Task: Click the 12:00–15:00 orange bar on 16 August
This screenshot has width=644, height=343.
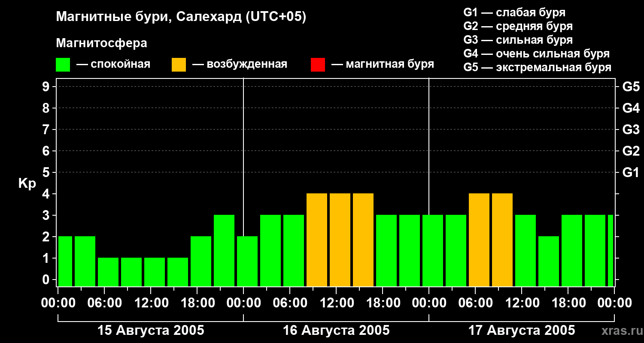Action: point(340,240)
